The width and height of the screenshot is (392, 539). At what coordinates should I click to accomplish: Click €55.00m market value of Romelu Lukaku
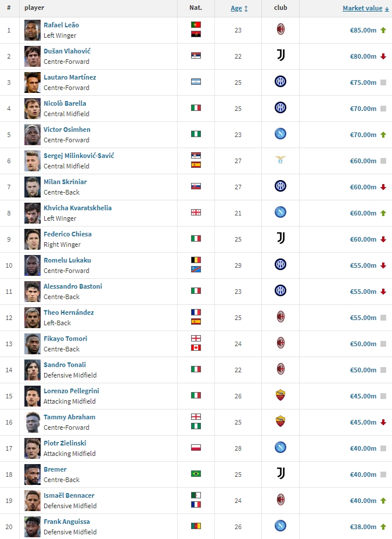pyautogui.click(x=363, y=265)
